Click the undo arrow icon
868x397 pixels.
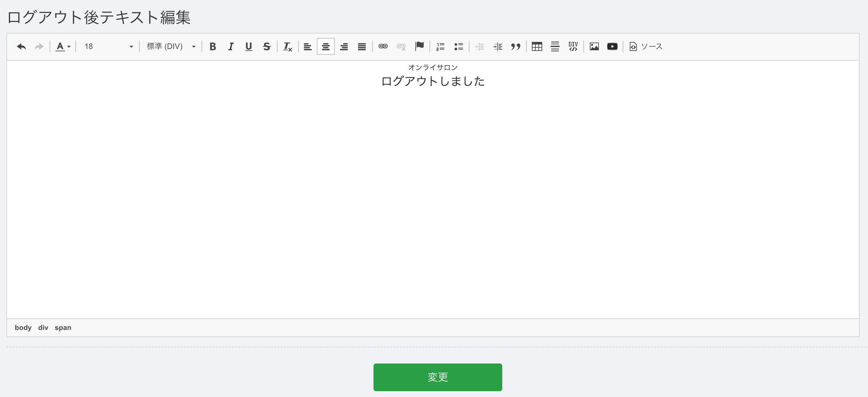tap(21, 46)
